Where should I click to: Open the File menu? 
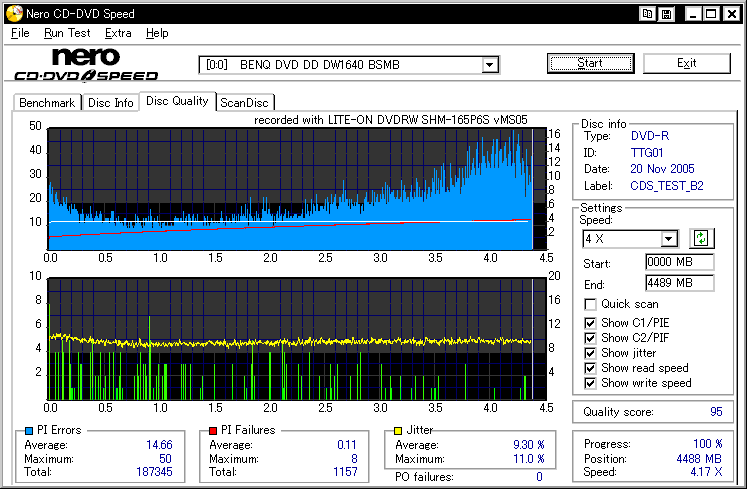point(20,33)
